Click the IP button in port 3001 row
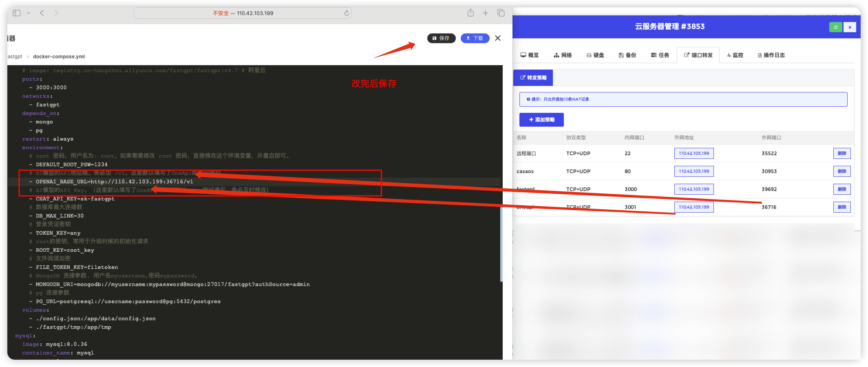This screenshot has width=868, height=367. pyautogui.click(x=694, y=207)
